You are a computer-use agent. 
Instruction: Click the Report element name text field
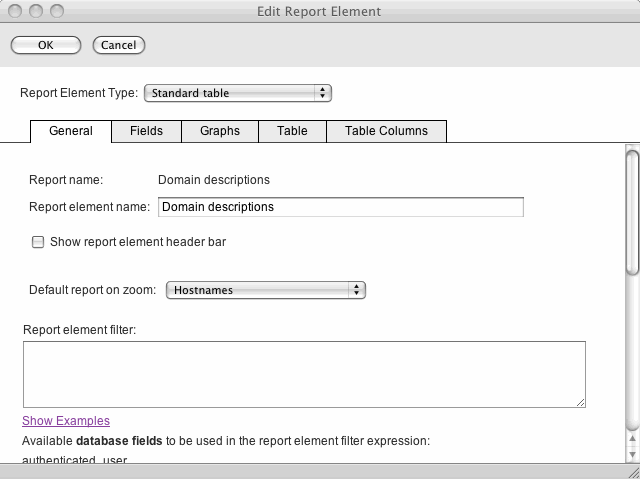pyautogui.click(x=340, y=207)
